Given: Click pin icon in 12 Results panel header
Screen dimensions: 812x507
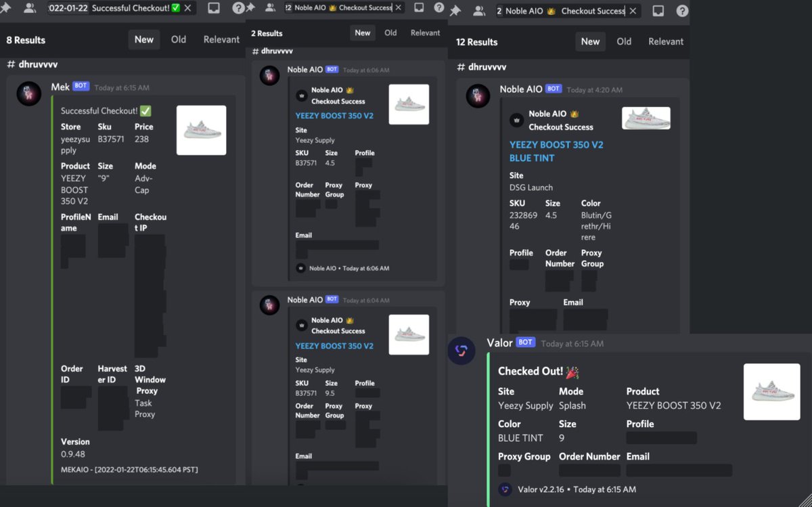Looking at the screenshot, I should point(455,11).
